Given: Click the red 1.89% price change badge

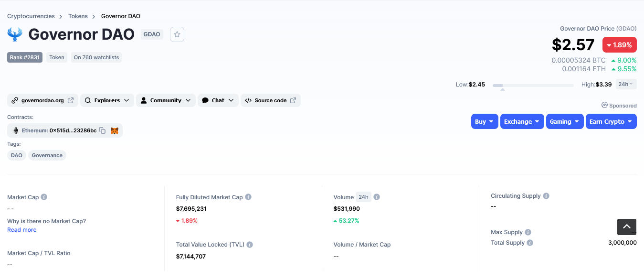Looking at the screenshot, I should tap(620, 44).
